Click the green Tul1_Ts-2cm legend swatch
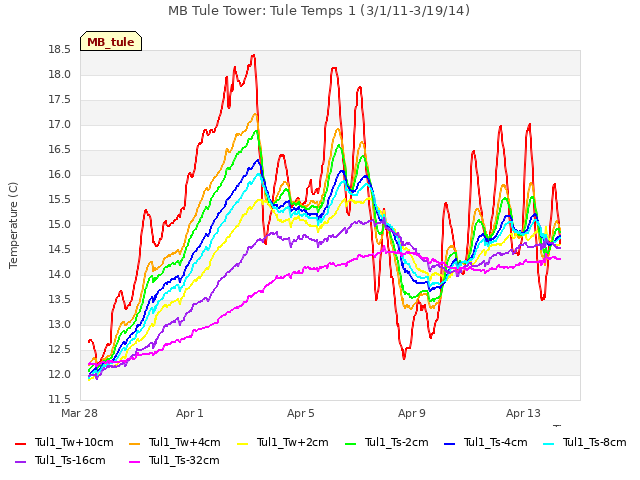Image resolution: width=640 pixels, height=480 pixels. pos(351,443)
